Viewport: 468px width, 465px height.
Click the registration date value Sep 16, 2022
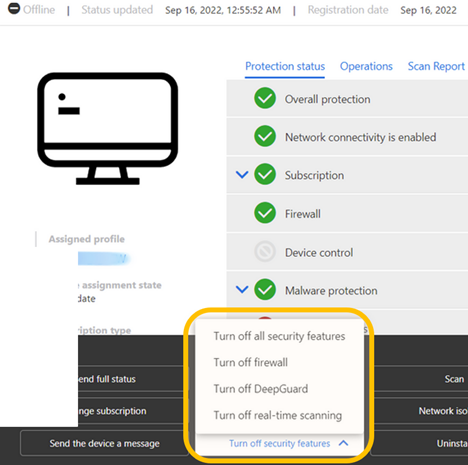coord(428,10)
